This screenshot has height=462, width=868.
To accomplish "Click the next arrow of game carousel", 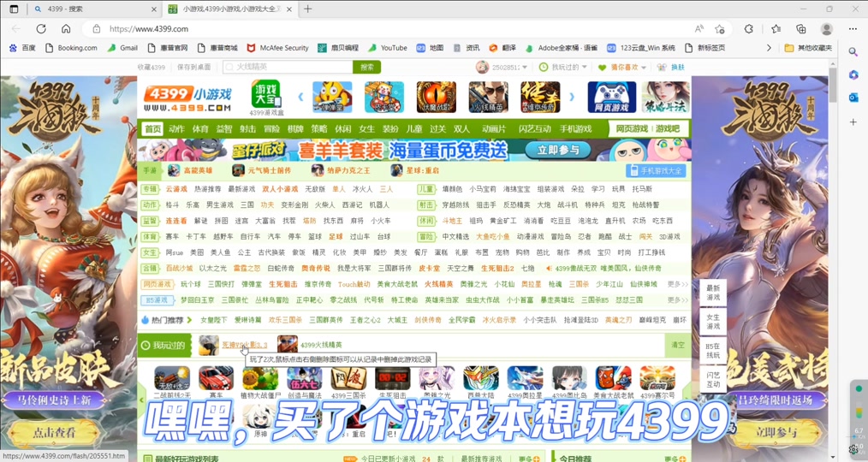I will click(572, 97).
